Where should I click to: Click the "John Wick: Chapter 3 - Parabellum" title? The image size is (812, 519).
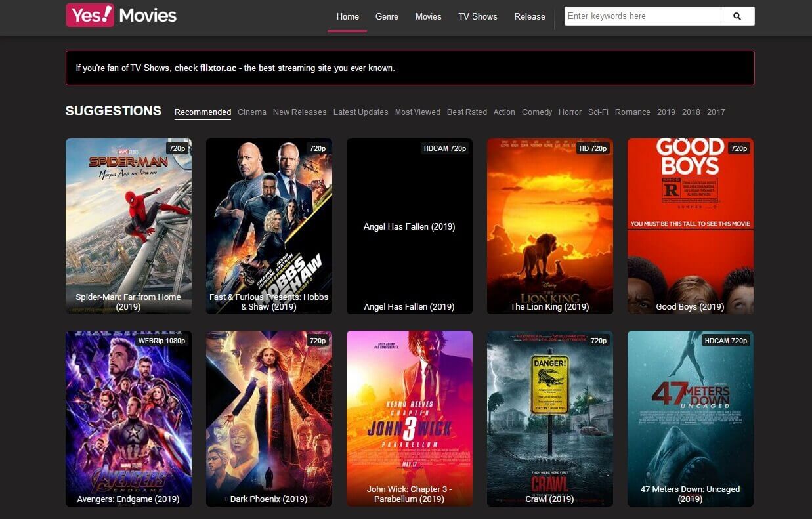click(410, 494)
